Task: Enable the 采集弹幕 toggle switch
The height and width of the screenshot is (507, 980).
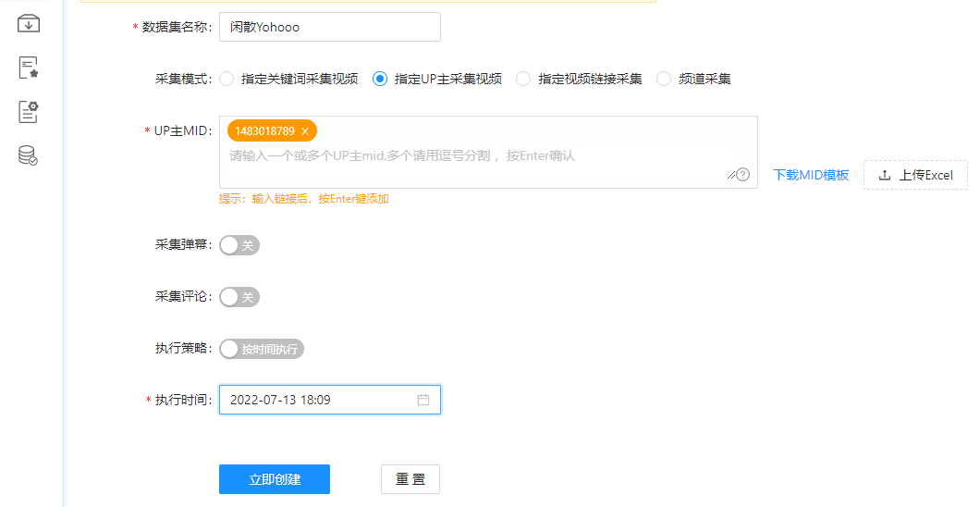Action: click(x=239, y=245)
